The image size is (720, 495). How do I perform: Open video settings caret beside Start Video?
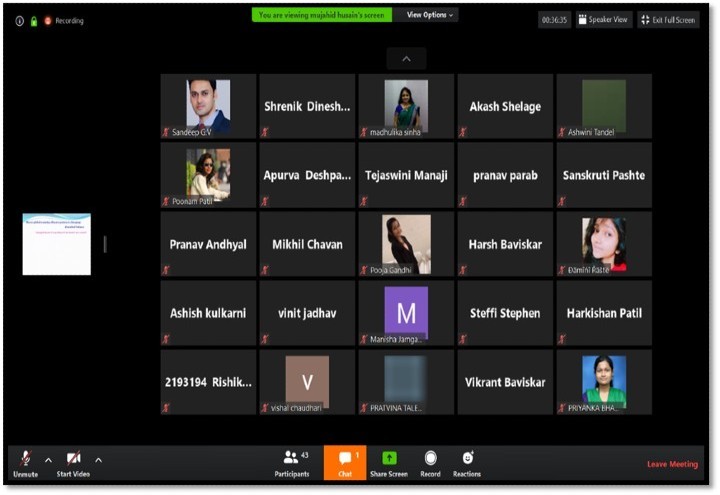click(98, 460)
